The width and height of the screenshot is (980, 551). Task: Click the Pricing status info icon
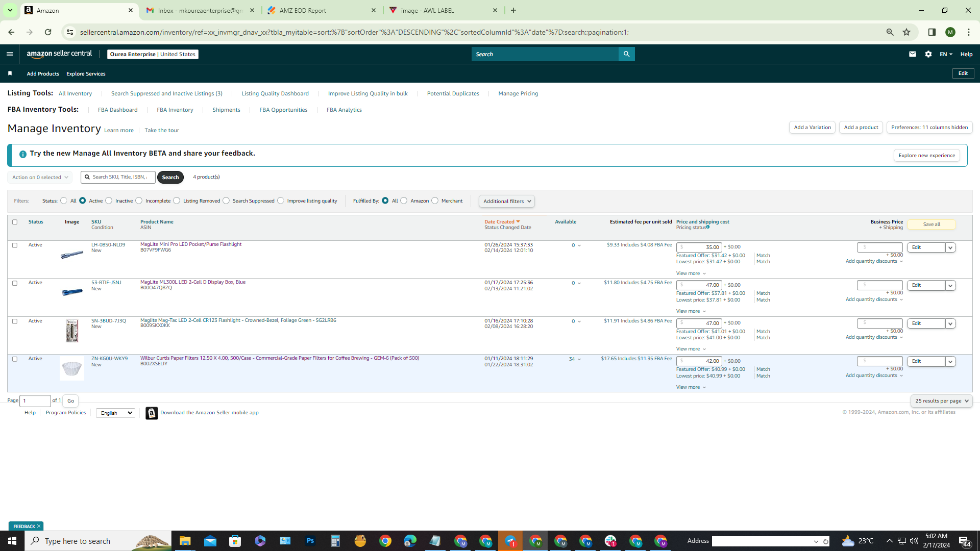pyautogui.click(x=708, y=227)
